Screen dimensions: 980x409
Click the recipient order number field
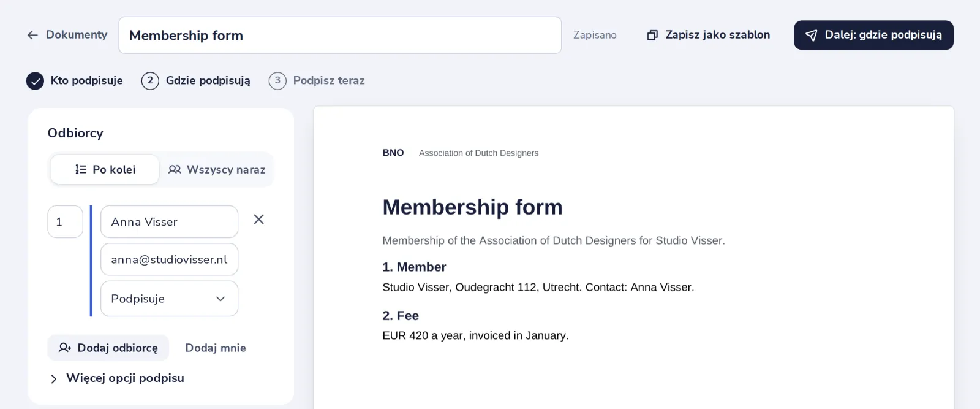pos(65,221)
